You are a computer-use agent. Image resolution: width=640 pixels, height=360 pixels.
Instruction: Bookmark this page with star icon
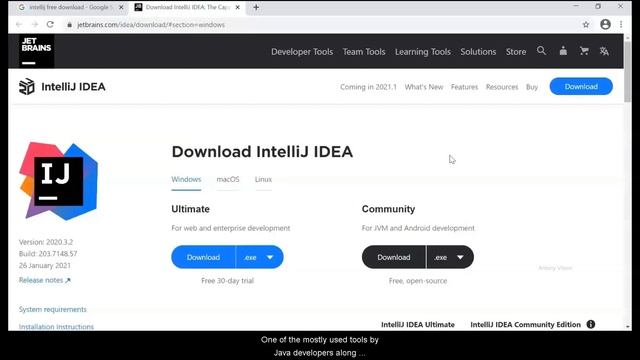tap(586, 24)
